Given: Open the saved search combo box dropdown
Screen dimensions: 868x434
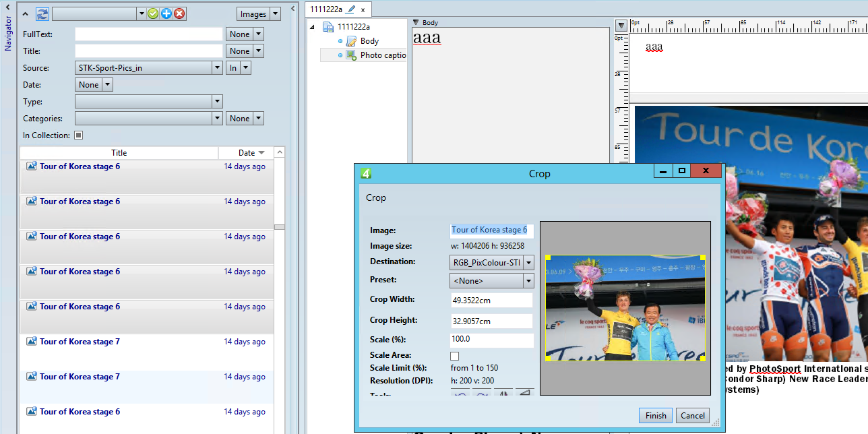Looking at the screenshot, I should coord(141,14).
